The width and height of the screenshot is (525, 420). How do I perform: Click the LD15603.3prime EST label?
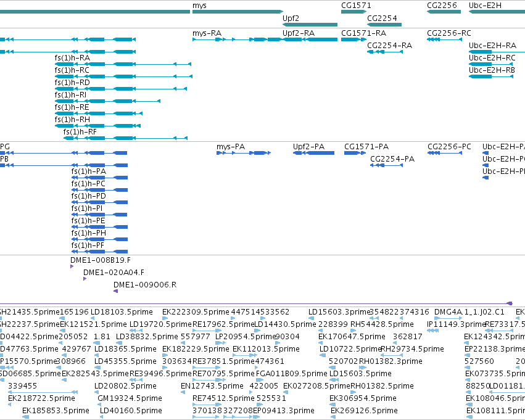pos(339,312)
